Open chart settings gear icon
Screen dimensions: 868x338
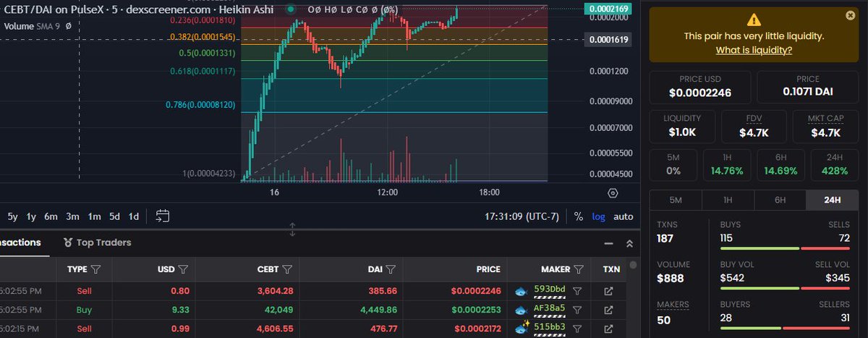coord(613,193)
